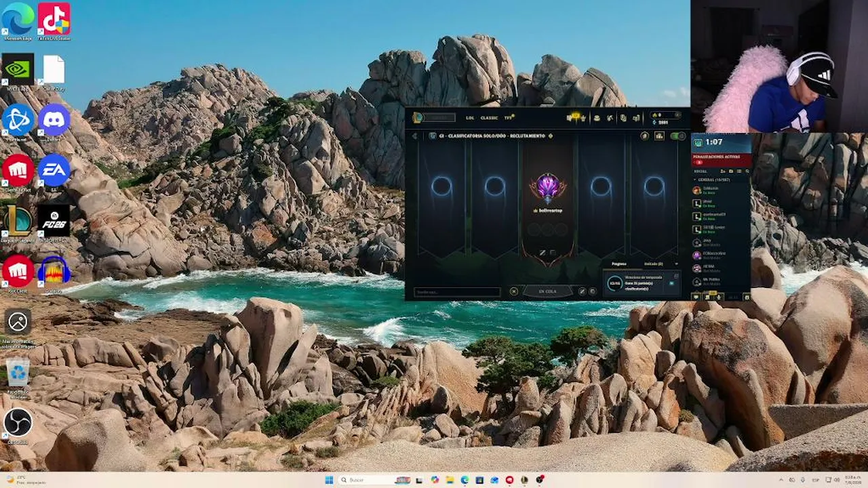Image resolution: width=868 pixels, height=488 pixels.
Task: Switch to the CLASSIC tab
Action: 489,118
